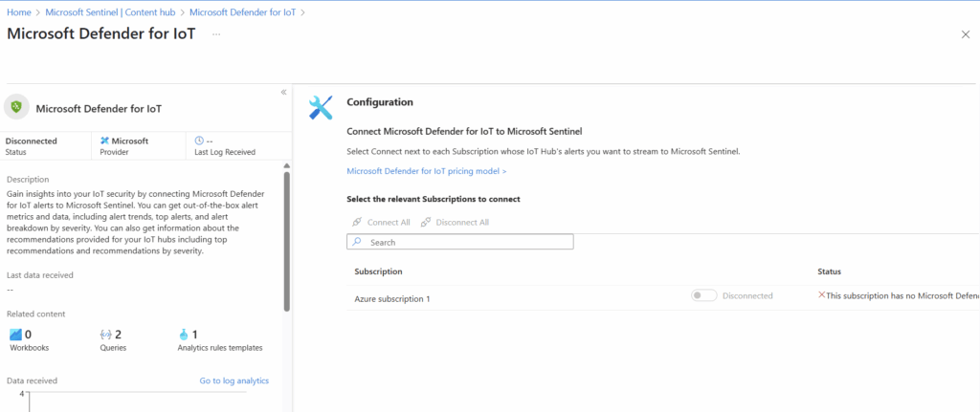Image resolution: width=980 pixels, height=412 pixels.
Task: Click the Configuration heading
Action: [x=380, y=101]
